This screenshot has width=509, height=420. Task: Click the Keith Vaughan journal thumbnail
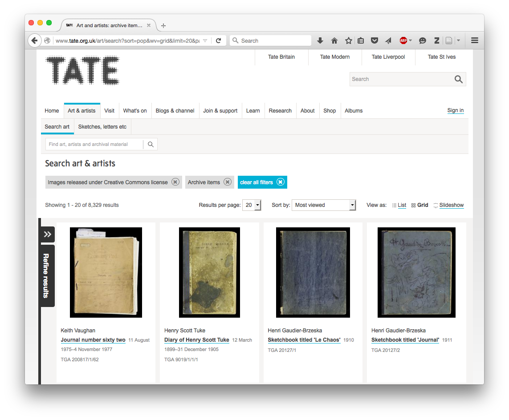click(x=106, y=272)
